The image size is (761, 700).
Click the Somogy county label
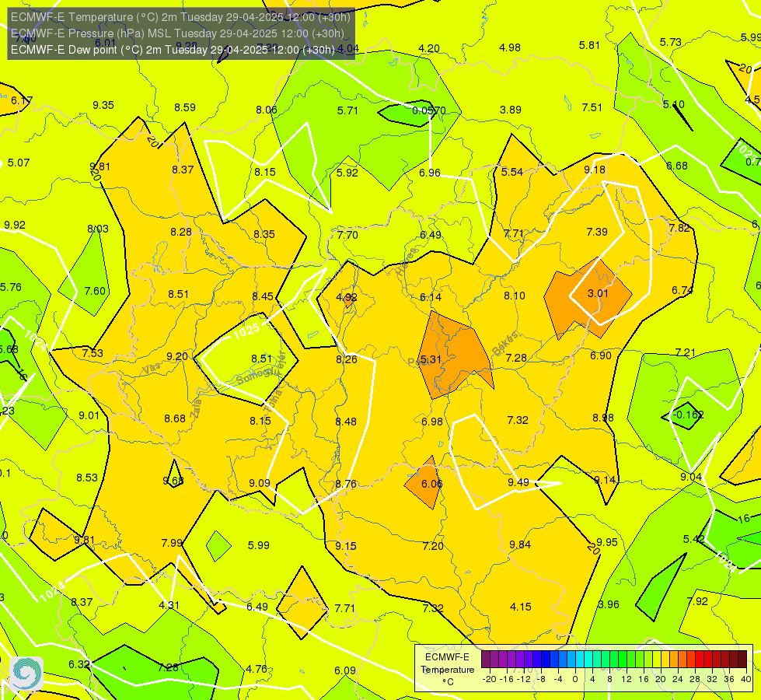point(255,375)
